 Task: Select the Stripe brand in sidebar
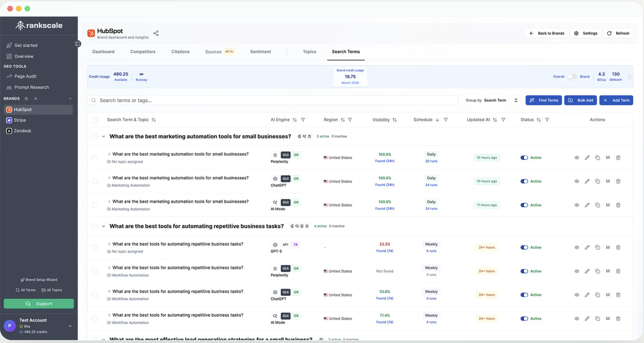pyautogui.click(x=38, y=120)
